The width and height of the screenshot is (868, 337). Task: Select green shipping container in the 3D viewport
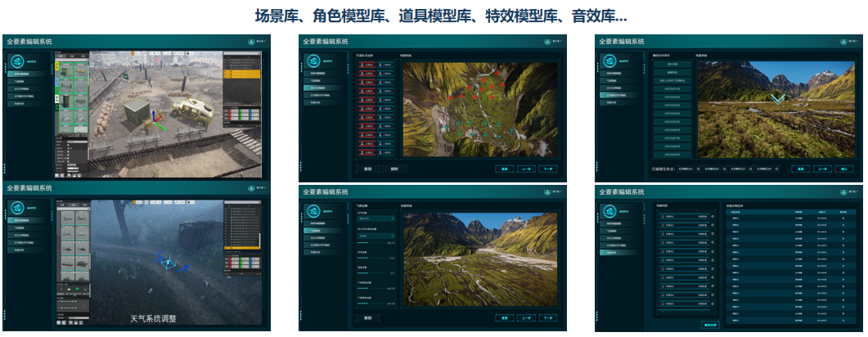137,114
